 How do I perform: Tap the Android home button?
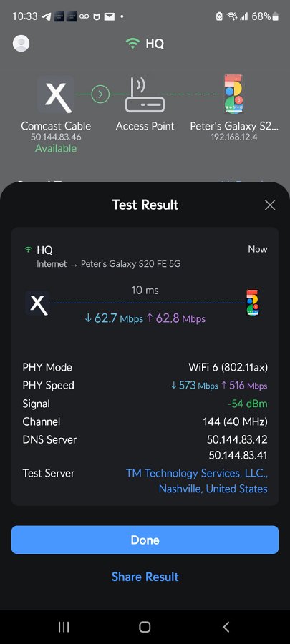point(145,627)
